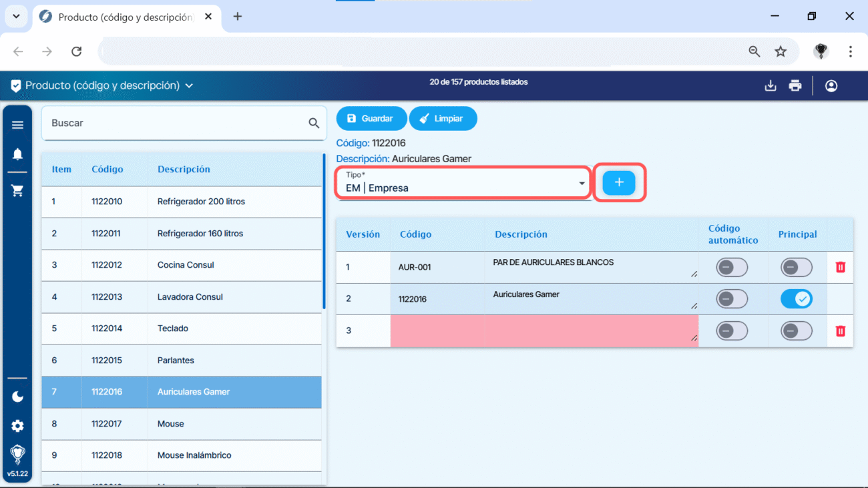Open the shopping cart icon

tap(17, 191)
